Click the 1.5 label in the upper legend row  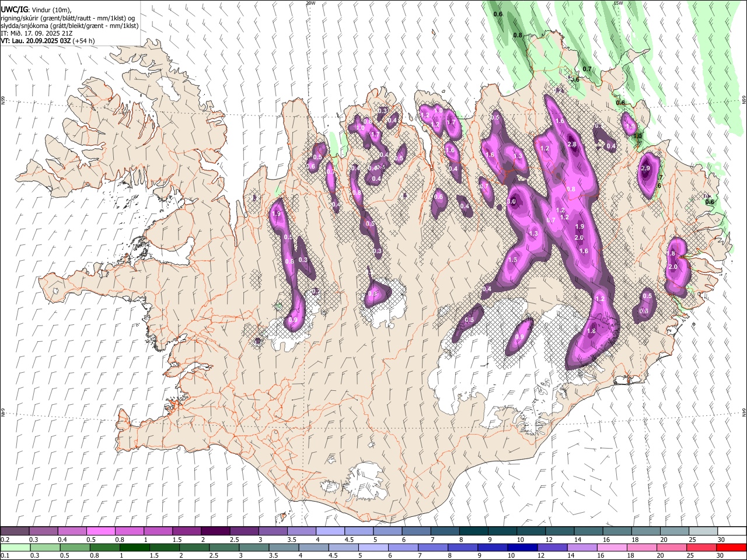(177, 540)
